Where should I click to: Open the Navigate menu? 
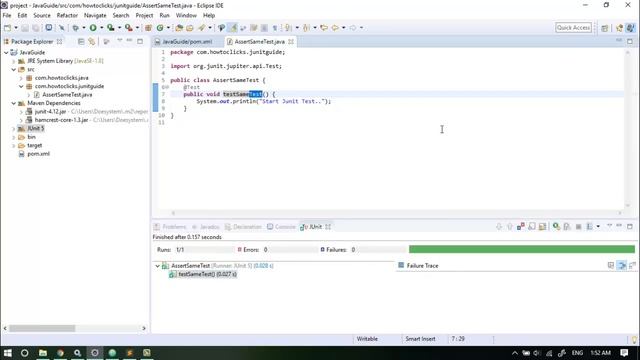pyautogui.click(x=95, y=15)
